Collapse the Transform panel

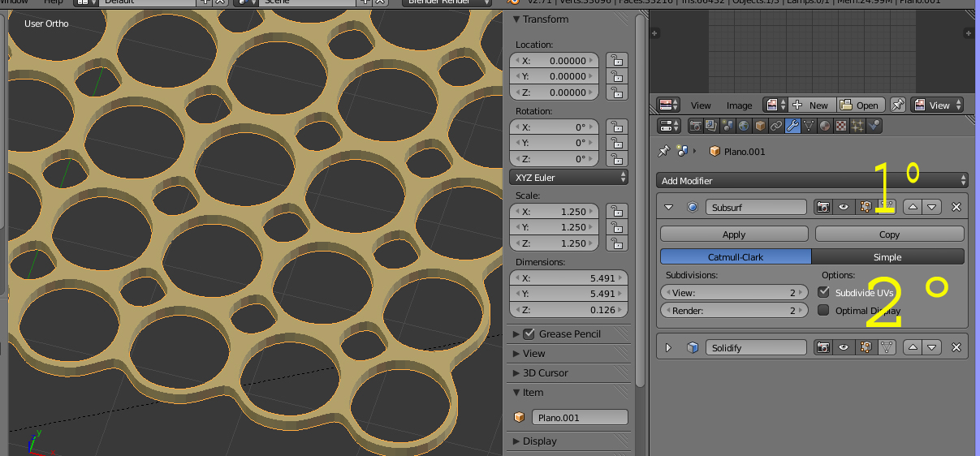(x=516, y=19)
